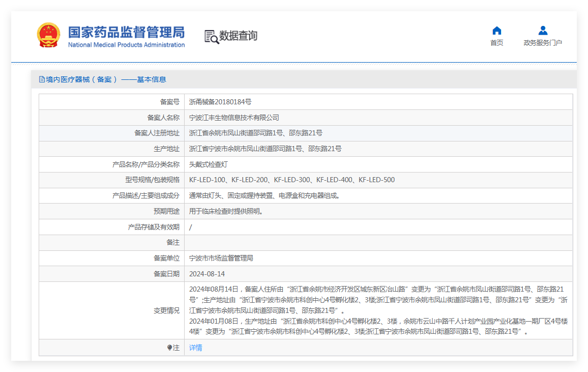This screenshot has width=588, height=372.
Task: Click the 数据查询 heading text
Action: 238,36
